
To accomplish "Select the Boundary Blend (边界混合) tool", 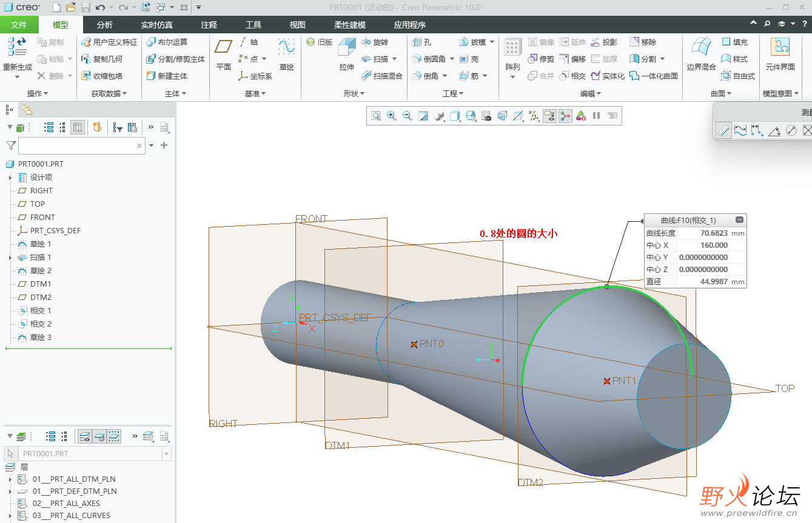I will pos(702,55).
